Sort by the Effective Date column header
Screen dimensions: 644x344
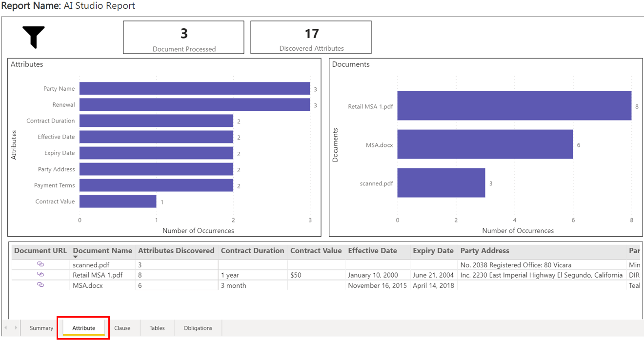click(372, 251)
